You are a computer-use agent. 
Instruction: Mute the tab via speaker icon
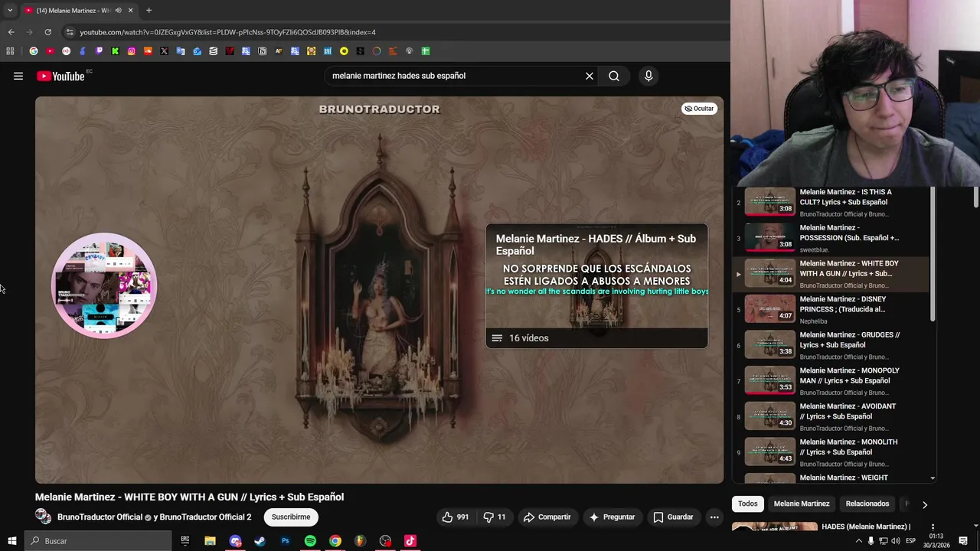[x=118, y=10]
